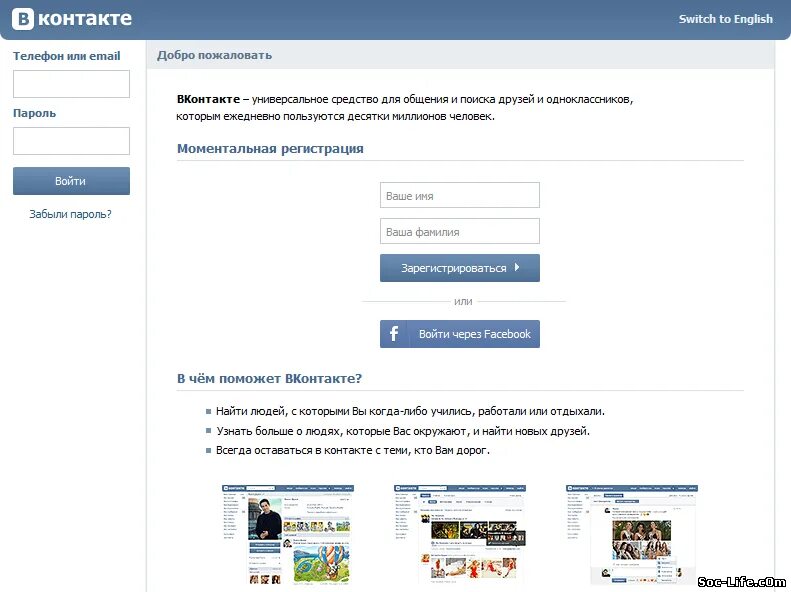Click the или separator text
The height and width of the screenshot is (592, 791).
coord(463,302)
